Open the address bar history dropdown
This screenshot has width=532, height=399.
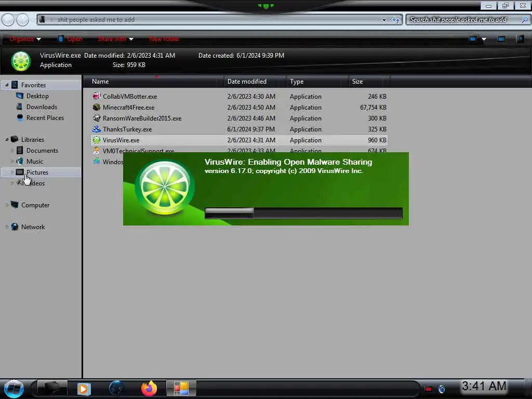[x=384, y=20]
